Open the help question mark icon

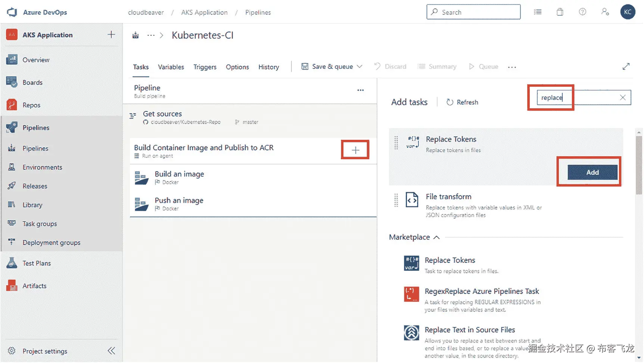point(582,12)
